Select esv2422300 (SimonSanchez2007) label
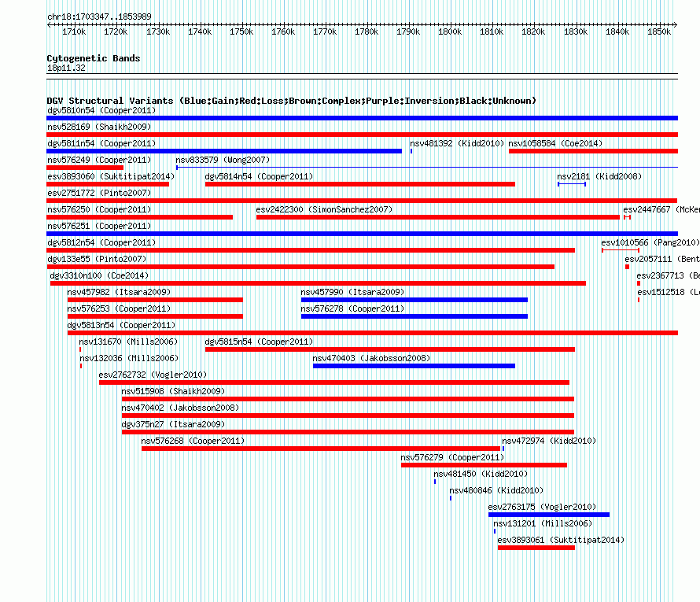Viewport: 700px width, 602px height. 324,209
